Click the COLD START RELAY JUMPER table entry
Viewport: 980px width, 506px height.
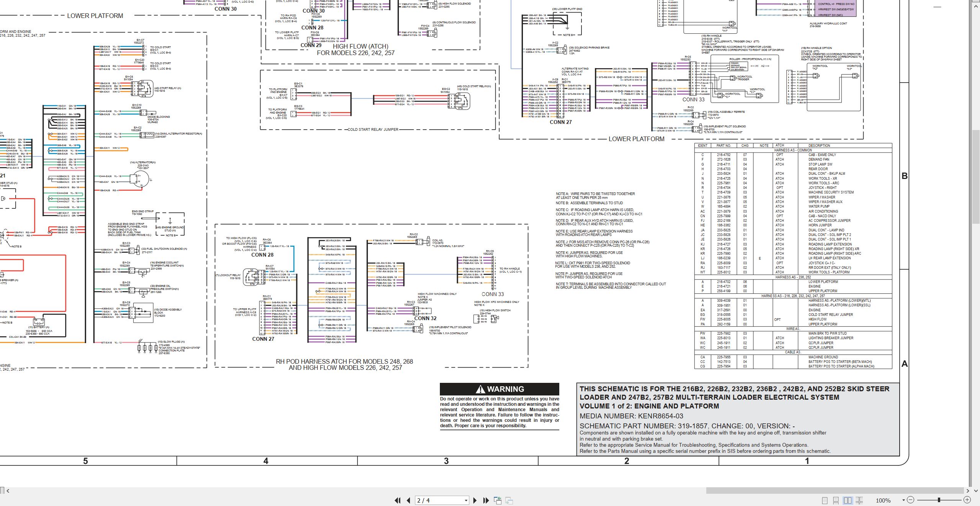click(x=831, y=315)
